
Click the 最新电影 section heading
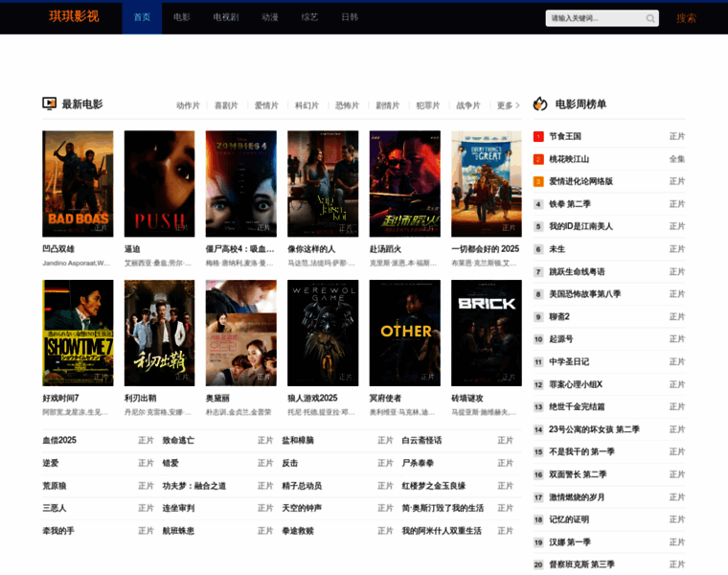point(82,104)
